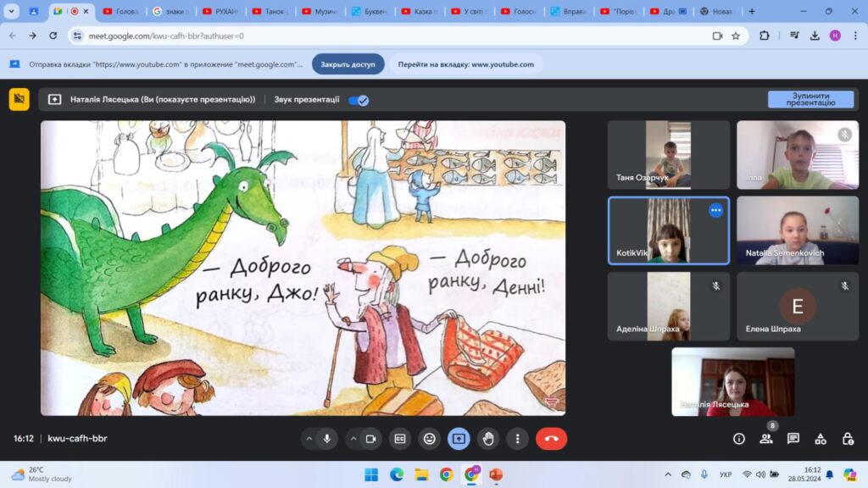Click the present screen button
868x488 pixels.
(x=459, y=439)
